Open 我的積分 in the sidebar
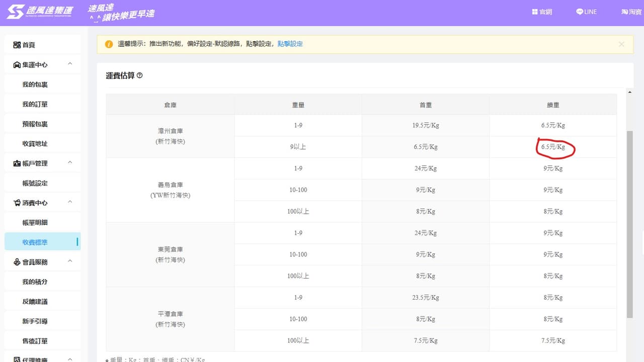 (x=42, y=282)
